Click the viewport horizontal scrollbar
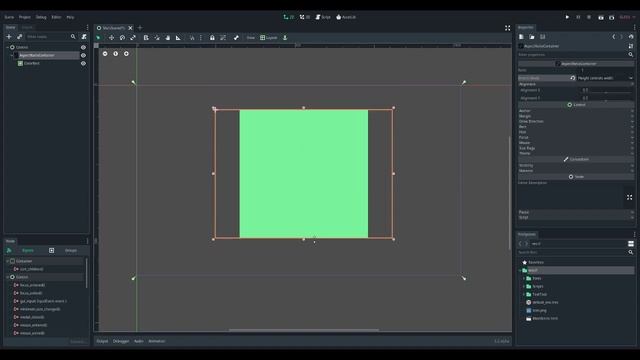The image size is (640, 360). [304, 330]
